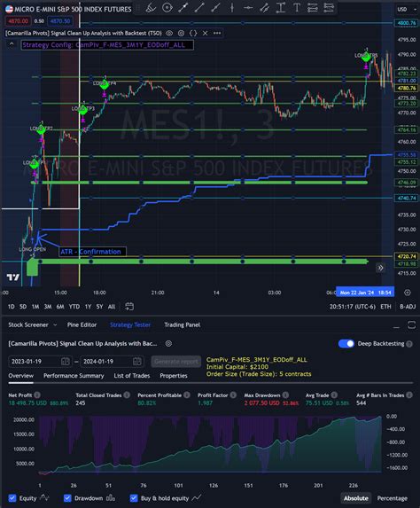This screenshot has height=508, width=420.
Task: Select the Trend Line drawing tool
Action: click(199, 7)
